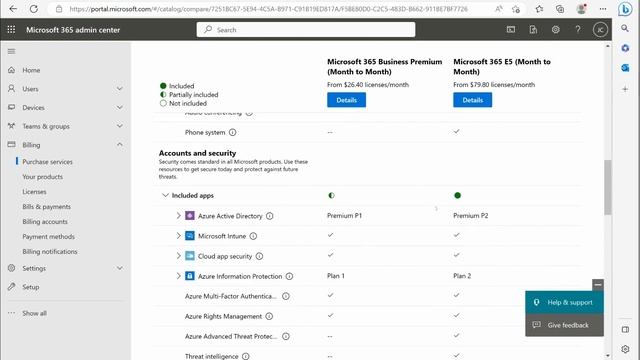Collapse the Included apps section
This screenshot has height=360, width=640.
point(165,196)
